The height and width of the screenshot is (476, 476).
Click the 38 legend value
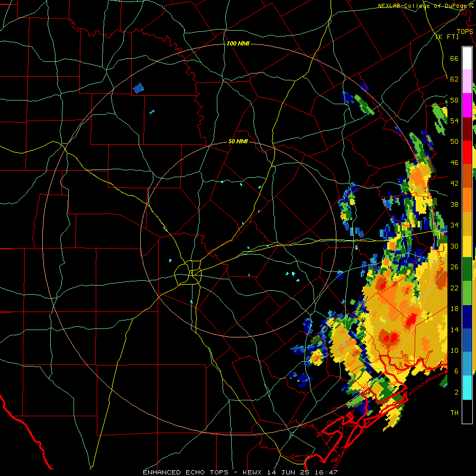click(x=454, y=204)
